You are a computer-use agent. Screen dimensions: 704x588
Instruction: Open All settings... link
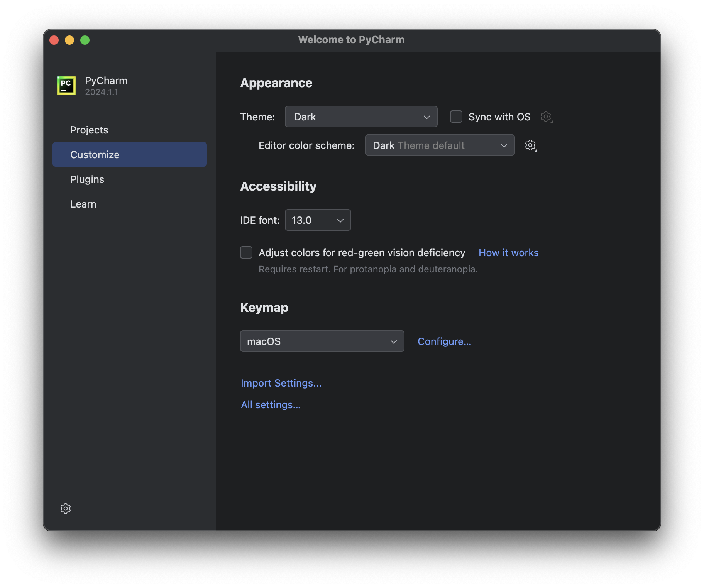pos(271,405)
